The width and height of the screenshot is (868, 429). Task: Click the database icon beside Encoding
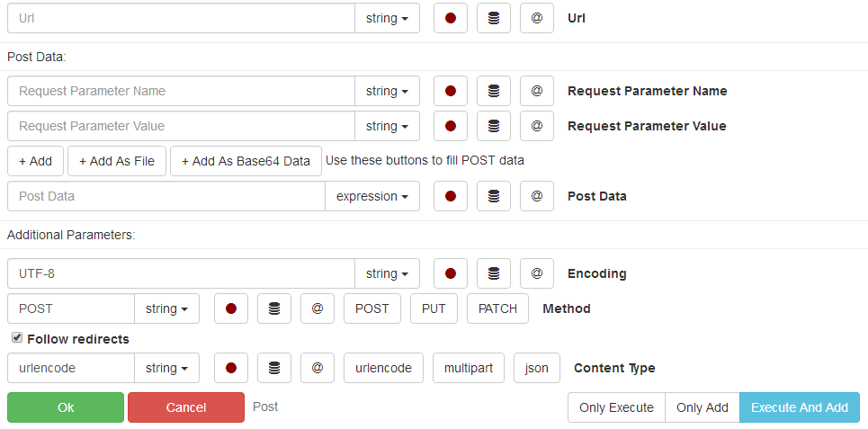pyautogui.click(x=494, y=273)
